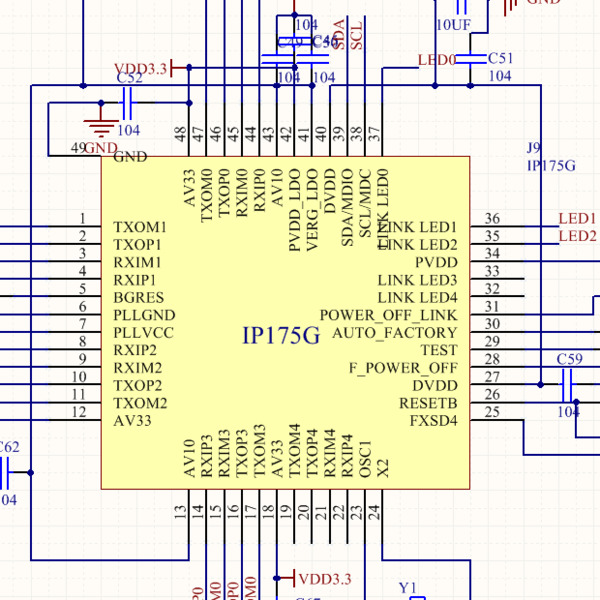Select the LED1 net label
This screenshot has height=600, width=600.
tap(577, 218)
